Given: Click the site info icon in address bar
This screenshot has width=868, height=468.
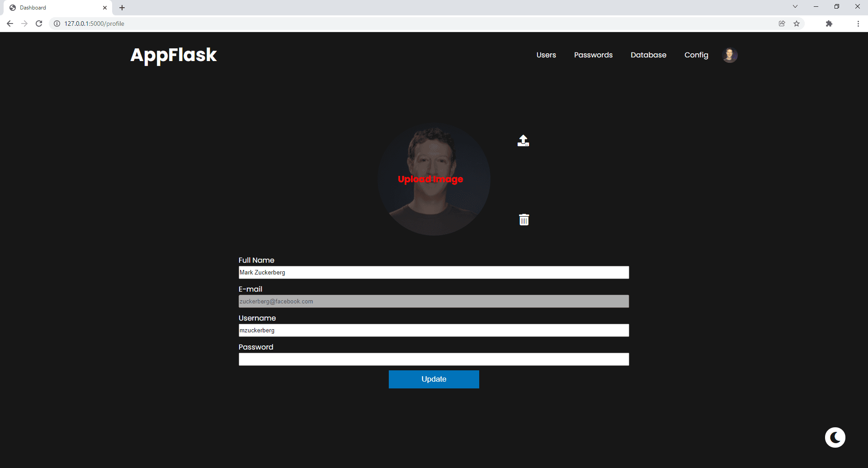Looking at the screenshot, I should click(x=57, y=24).
